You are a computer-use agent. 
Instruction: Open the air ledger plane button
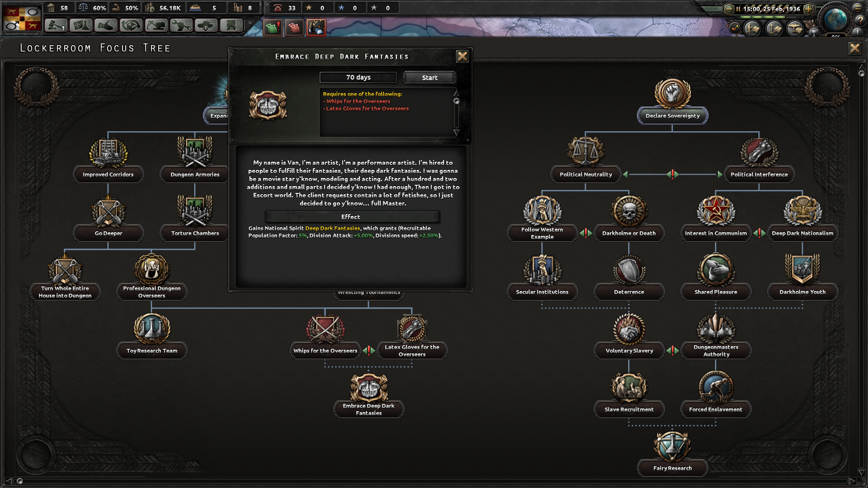tap(795, 28)
